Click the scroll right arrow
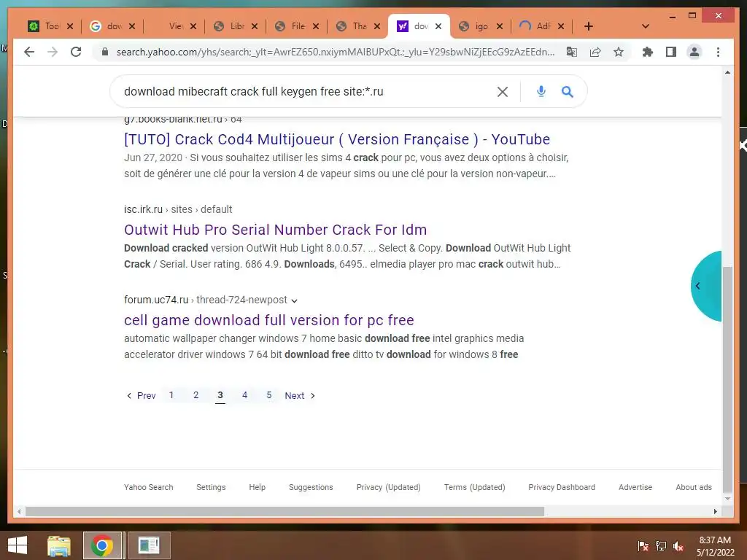 (x=715, y=511)
